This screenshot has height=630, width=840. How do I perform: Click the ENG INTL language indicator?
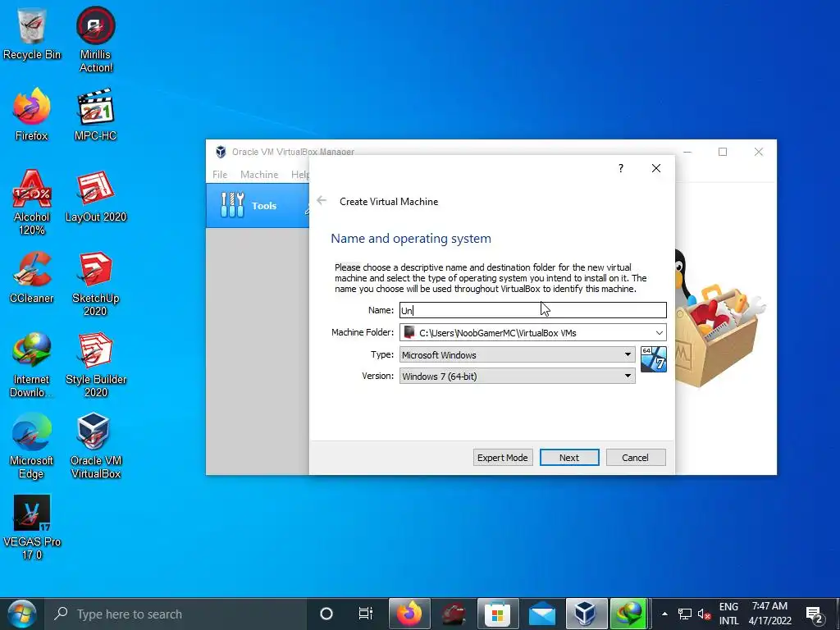(728, 614)
